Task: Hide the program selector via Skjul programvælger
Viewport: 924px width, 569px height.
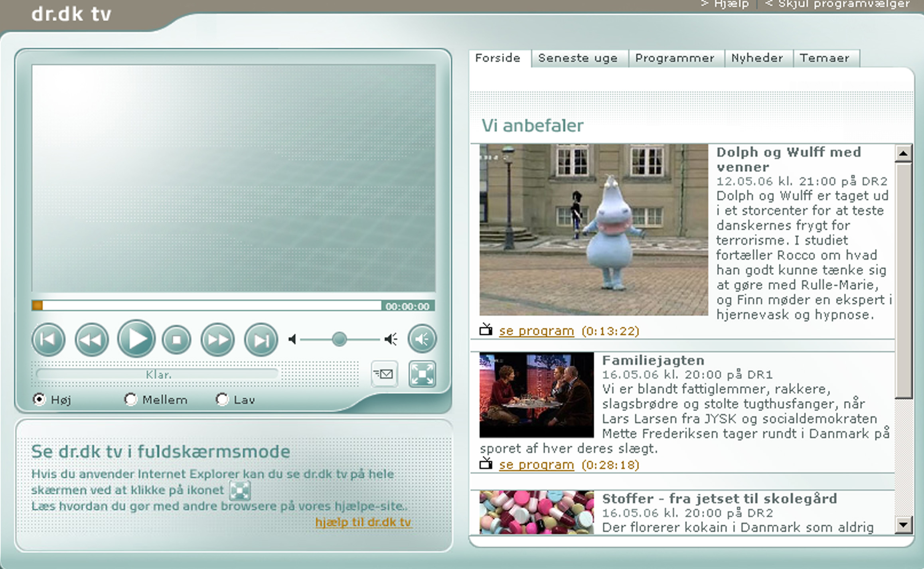Action: (838, 4)
